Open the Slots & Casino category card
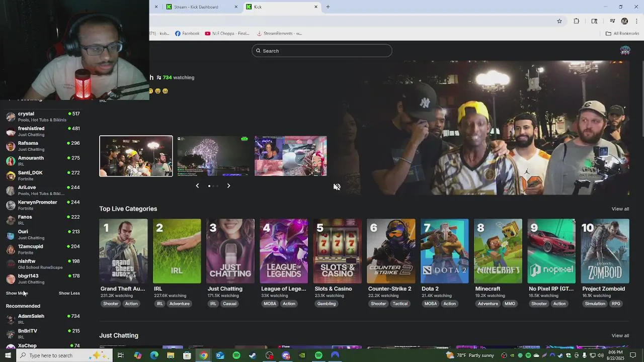 pos(337,251)
